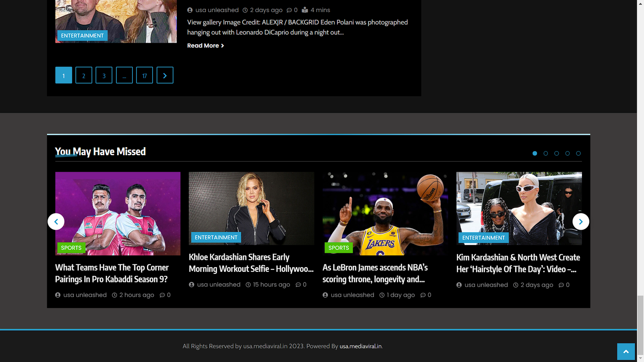The width and height of the screenshot is (644, 362).
Task: Click clock icon beside '1 day ago'
Action: [x=382, y=295]
